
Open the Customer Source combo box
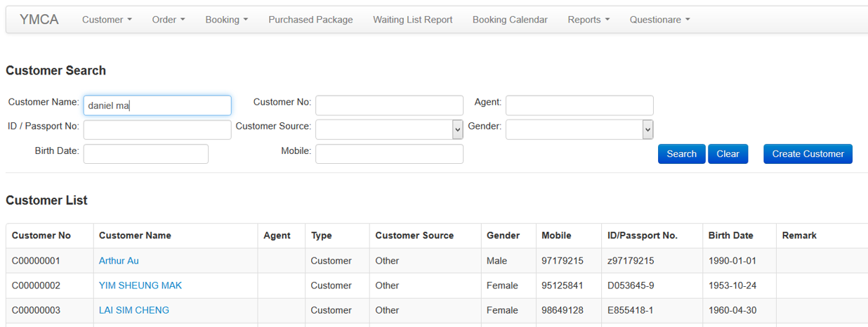tap(389, 129)
